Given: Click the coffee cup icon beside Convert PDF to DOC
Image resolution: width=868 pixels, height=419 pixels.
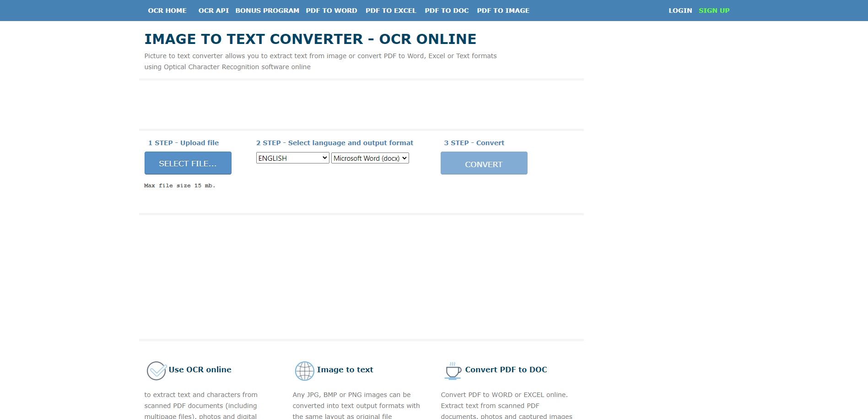Looking at the screenshot, I should pos(453,371).
